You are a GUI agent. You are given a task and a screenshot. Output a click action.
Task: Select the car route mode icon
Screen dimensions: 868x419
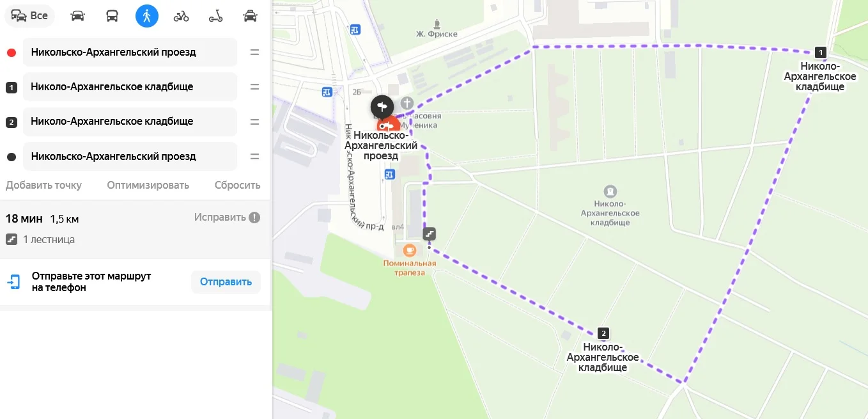77,16
